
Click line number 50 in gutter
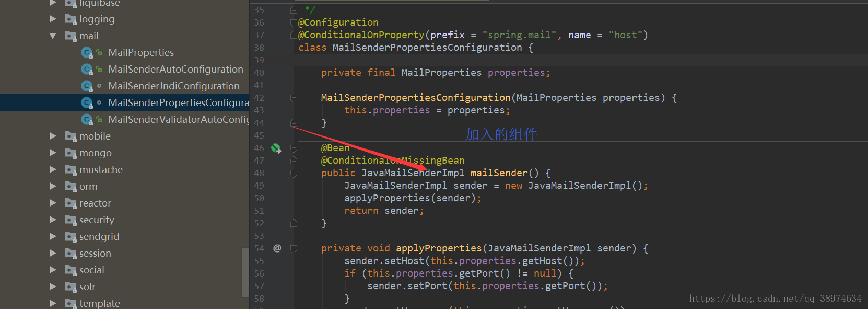pos(259,198)
